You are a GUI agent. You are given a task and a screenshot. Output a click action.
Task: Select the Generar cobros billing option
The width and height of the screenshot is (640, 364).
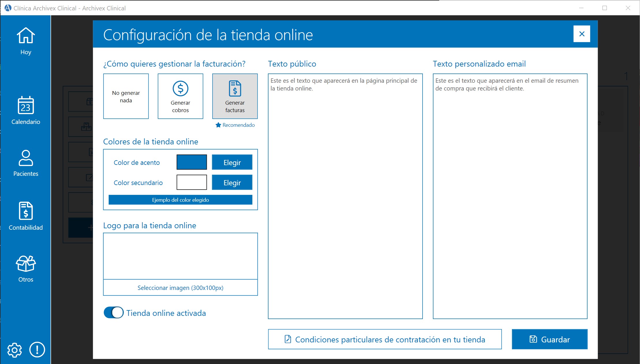[180, 96]
